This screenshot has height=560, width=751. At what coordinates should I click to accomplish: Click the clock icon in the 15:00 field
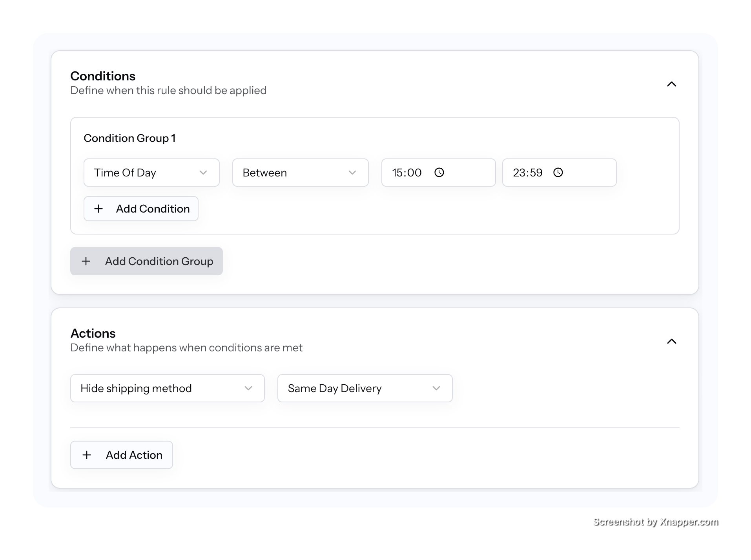(x=439, y=173)
